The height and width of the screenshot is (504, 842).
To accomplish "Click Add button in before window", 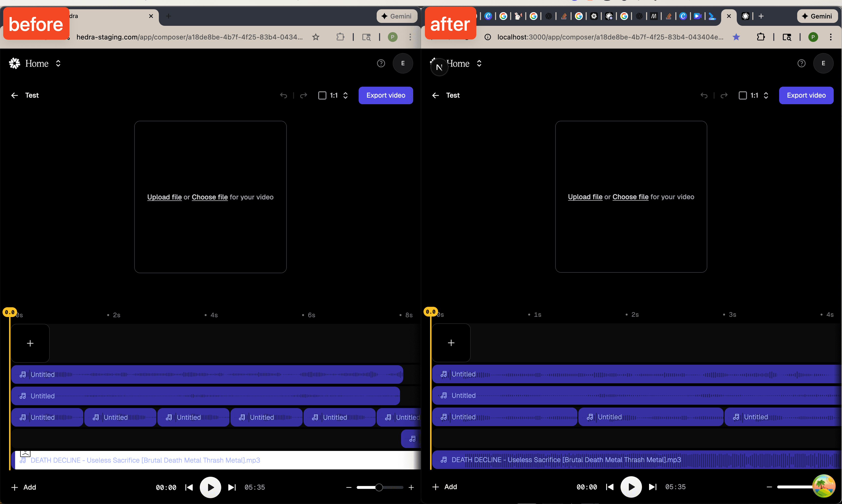I will pos(24,487).
